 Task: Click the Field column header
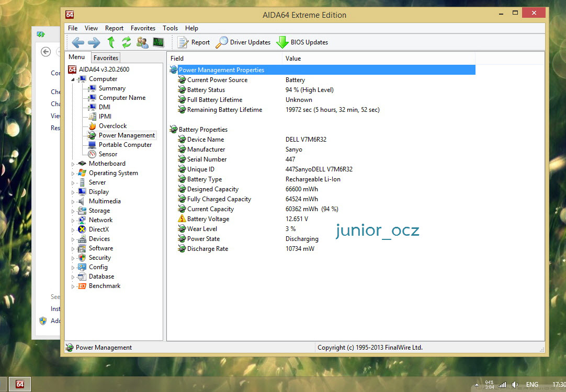(x=224, y=59)
